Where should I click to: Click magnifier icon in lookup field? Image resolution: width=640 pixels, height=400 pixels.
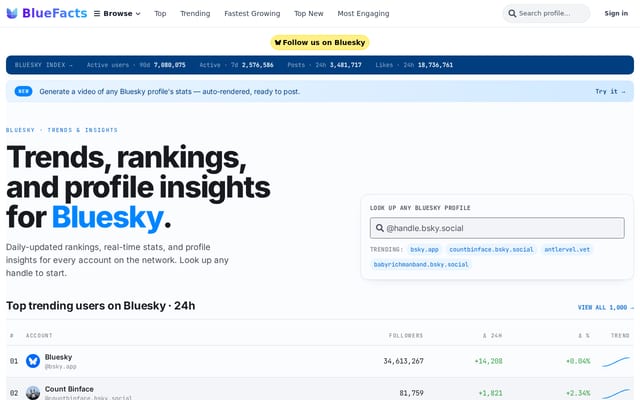point(380,228)
